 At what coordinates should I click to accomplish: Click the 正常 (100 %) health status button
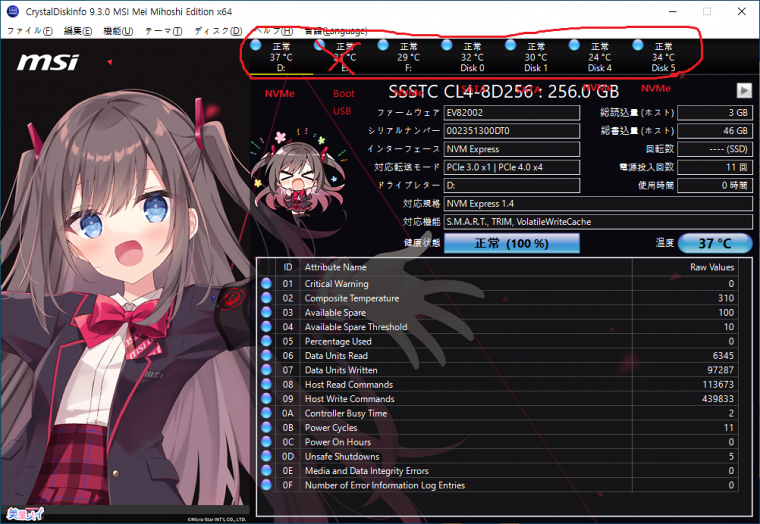tap(511, 243)
